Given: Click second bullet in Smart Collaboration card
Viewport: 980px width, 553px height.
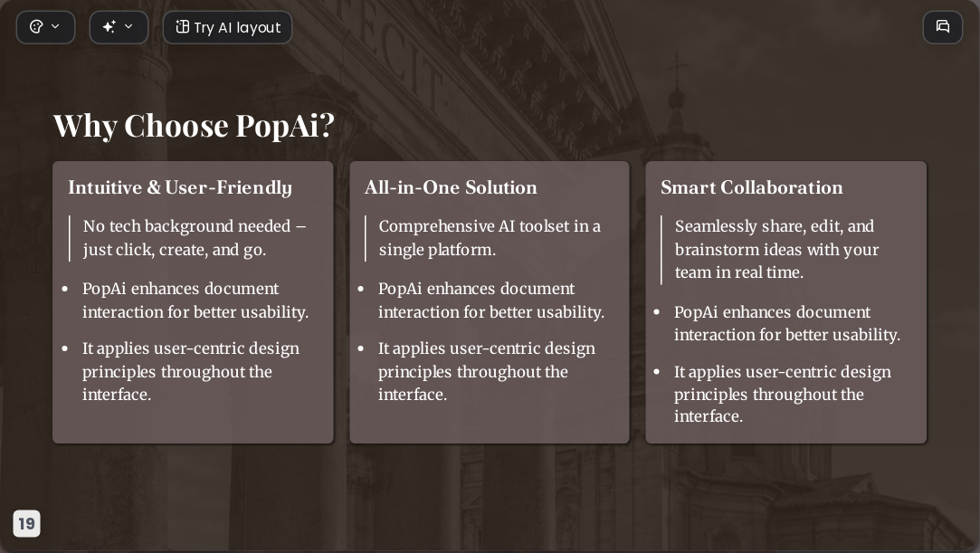Looking at the screenshot, I should 783,395.
